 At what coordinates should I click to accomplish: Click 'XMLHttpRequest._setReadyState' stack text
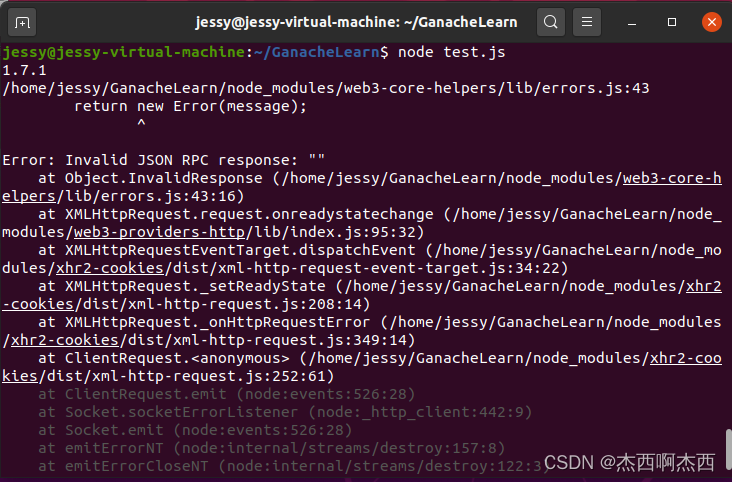pyautogui.click(x=195, y=286)
